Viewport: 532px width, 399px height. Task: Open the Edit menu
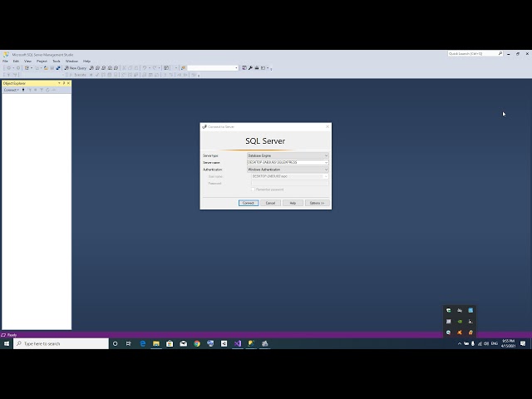[x=16, y=61]
